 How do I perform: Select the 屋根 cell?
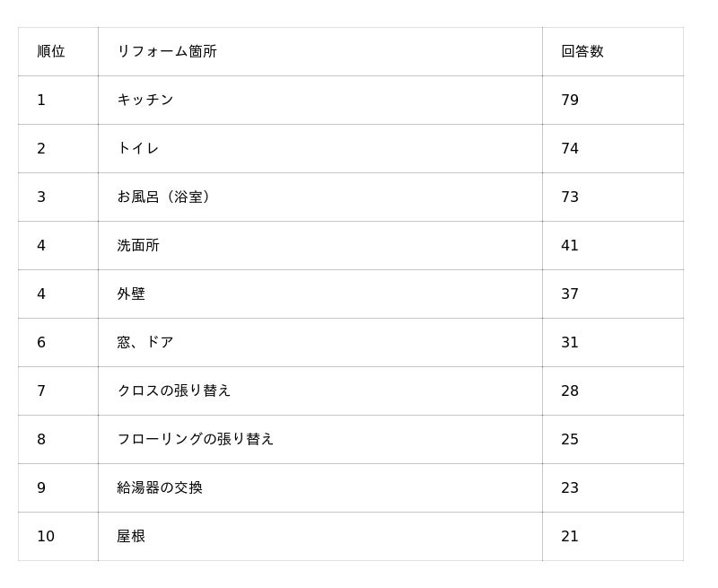click(x=131, y=536)
